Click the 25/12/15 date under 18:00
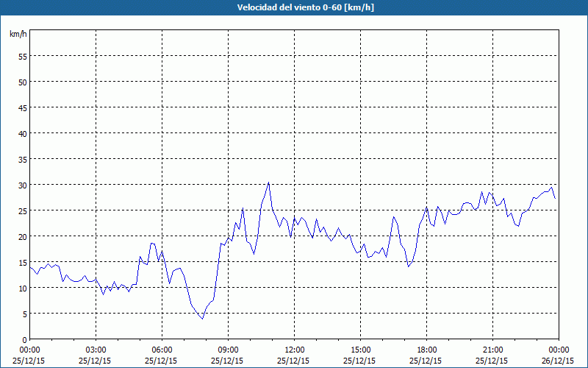Screen dimensions: 588x368 pos(426,361)
